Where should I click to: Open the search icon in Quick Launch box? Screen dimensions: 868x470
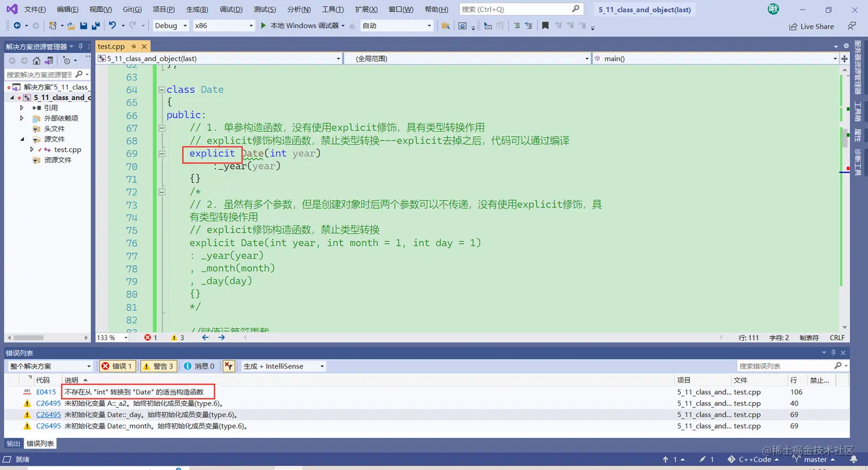[x=576, y=9]
